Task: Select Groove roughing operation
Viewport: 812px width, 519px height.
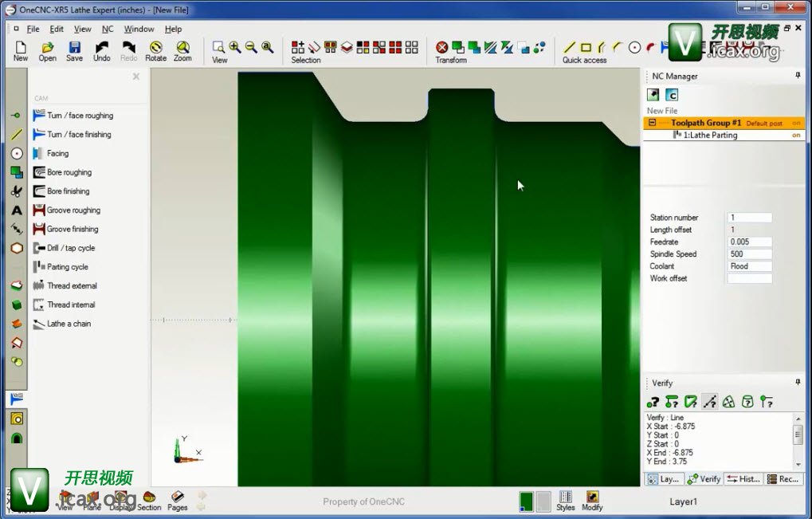Action: pos(67,210)
